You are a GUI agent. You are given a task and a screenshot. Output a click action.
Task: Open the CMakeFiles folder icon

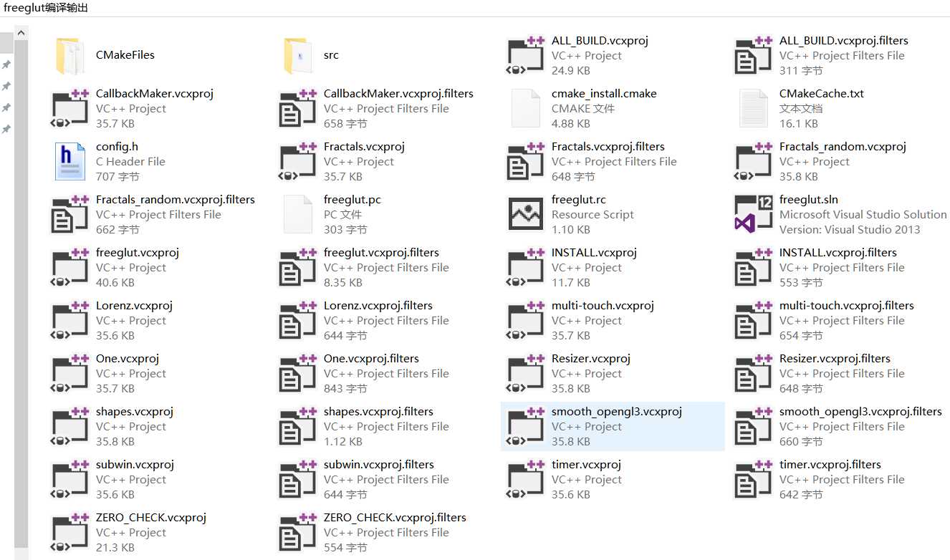tap(70, 56)
